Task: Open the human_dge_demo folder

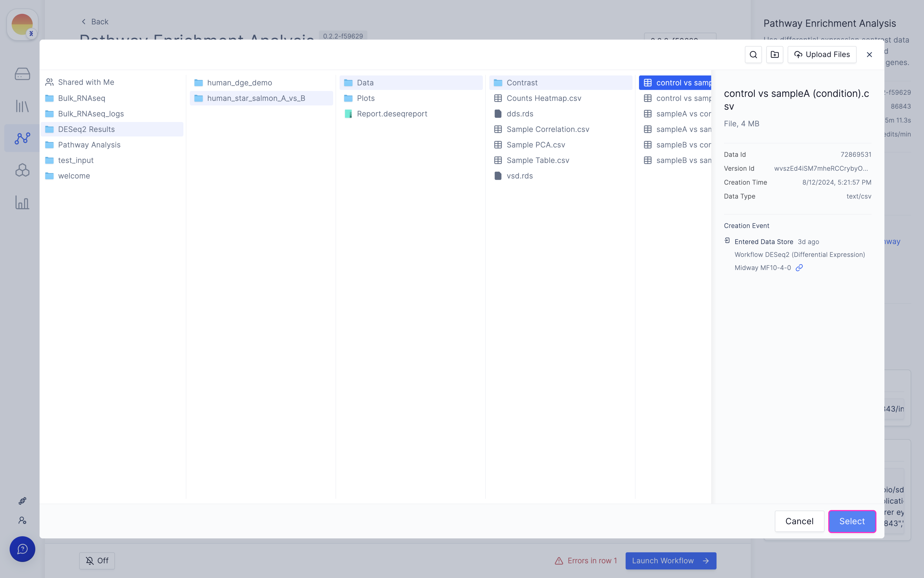Action: (261, 83)
